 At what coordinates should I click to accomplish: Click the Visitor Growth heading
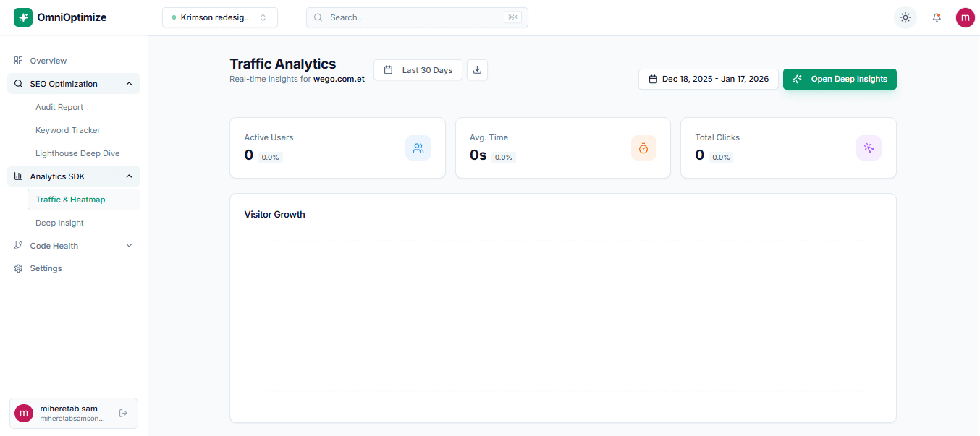275,215
